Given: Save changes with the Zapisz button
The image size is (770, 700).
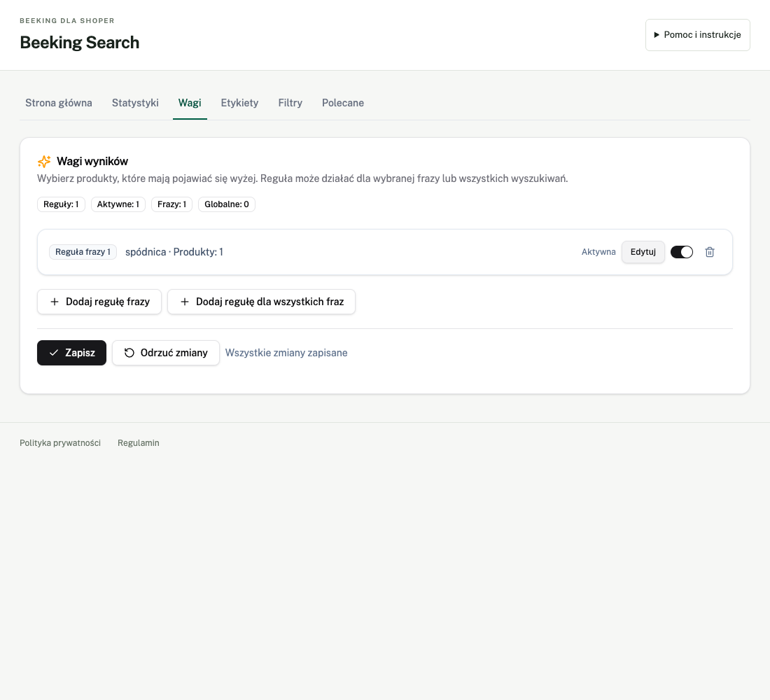Looking at the screenshot, I should (71, 353).
